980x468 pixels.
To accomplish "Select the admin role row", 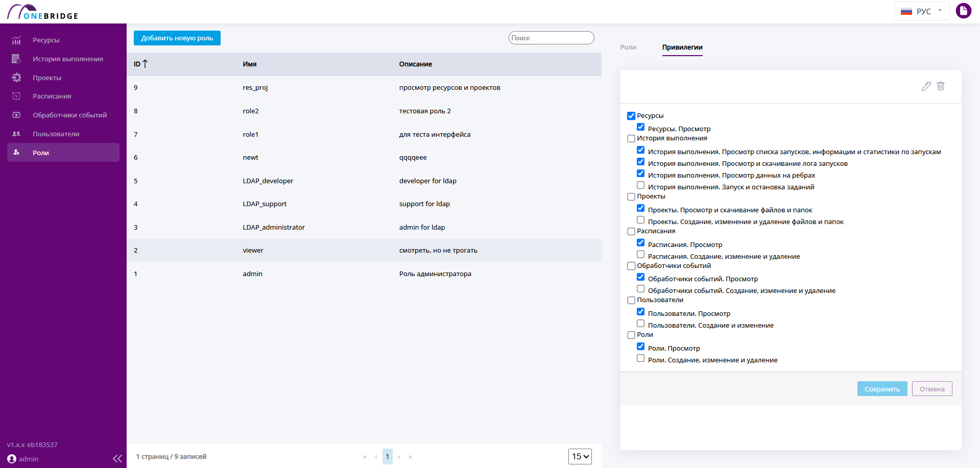I will [x=364, y=274].
